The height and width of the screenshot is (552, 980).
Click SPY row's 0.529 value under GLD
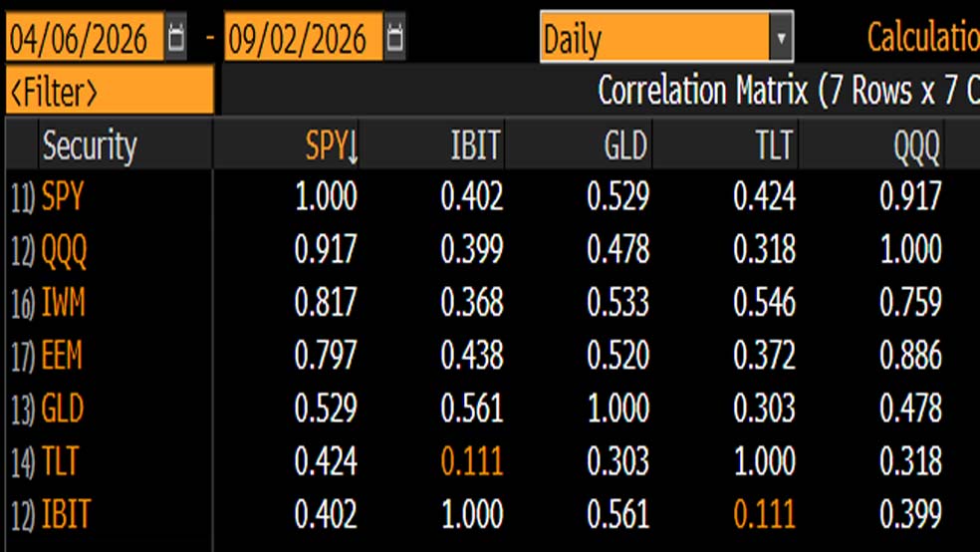tap(618, 196)
